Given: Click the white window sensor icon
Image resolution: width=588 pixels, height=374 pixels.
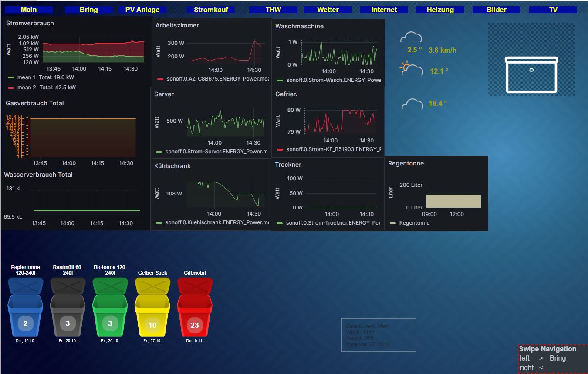Looking at the screenshot, I should click(531, 75).
